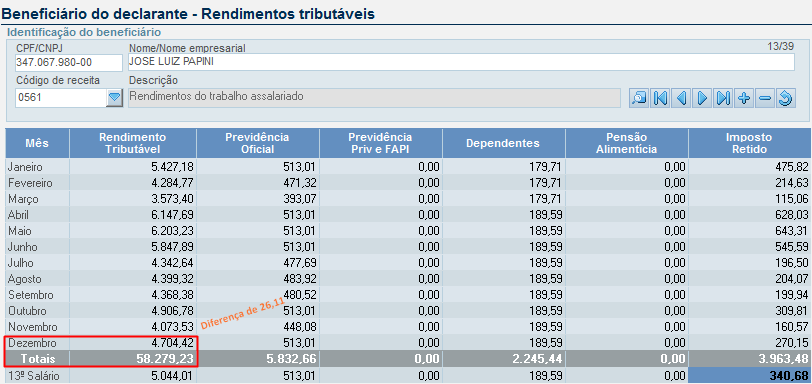Click the name field JOSE LUIZ PAPINI

coord(461,62)
